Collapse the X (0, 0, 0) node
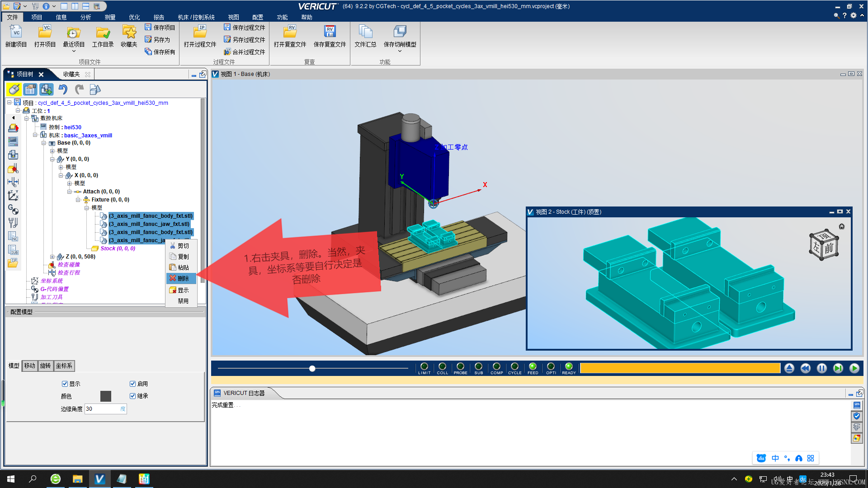The height and width of the screenshot is (488, 868). coord(61,175)
